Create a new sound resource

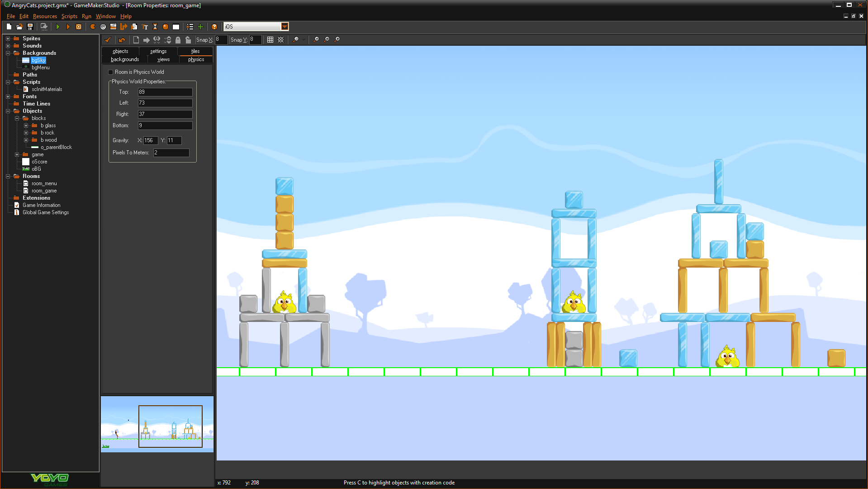pos(103,27)
